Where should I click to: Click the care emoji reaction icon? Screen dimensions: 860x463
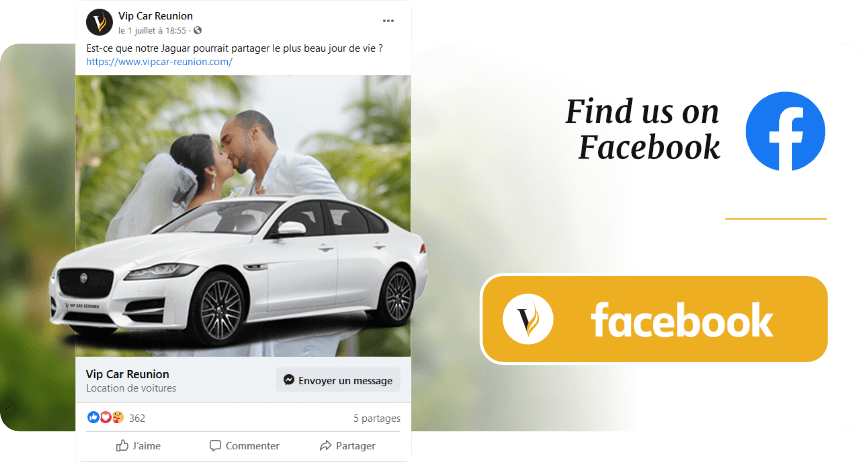click(x=117, y=417)
